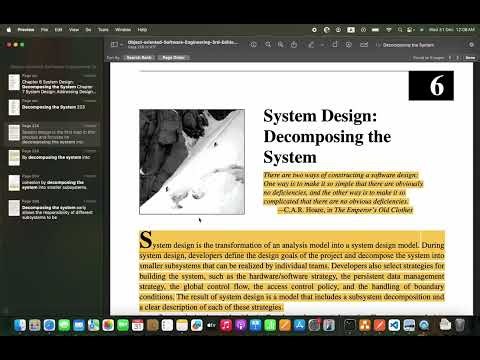Open the Help menu

(142, 30)
